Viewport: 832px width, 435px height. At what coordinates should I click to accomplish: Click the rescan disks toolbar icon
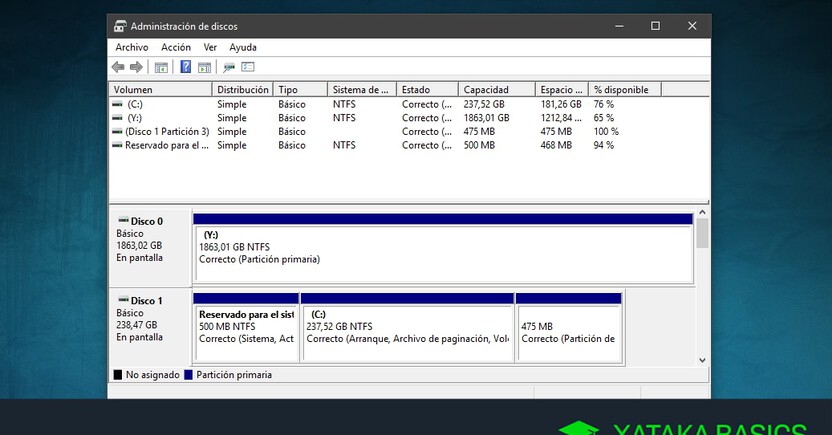pyautogui.click(x=229, y=67)
